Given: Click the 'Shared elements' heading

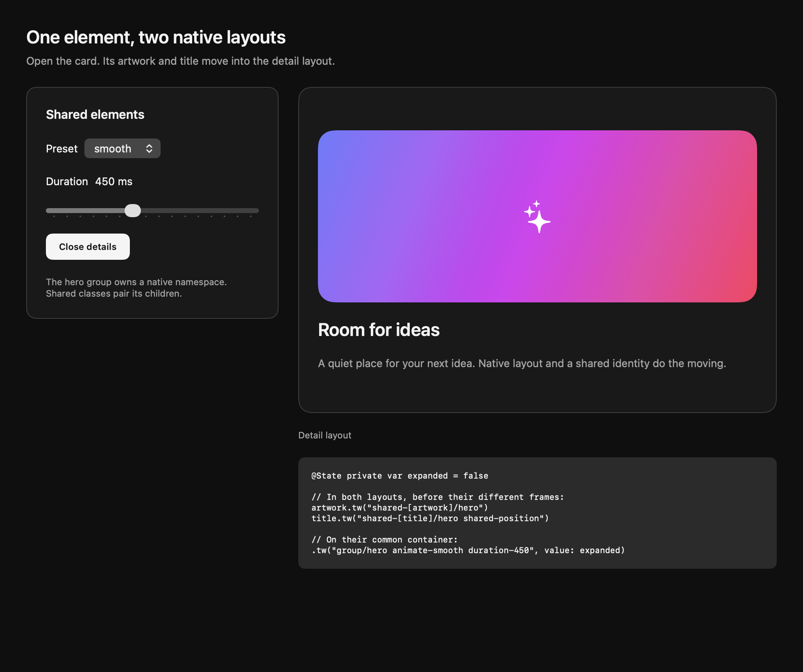Looking at the screenshot, I should pos(95,114).
